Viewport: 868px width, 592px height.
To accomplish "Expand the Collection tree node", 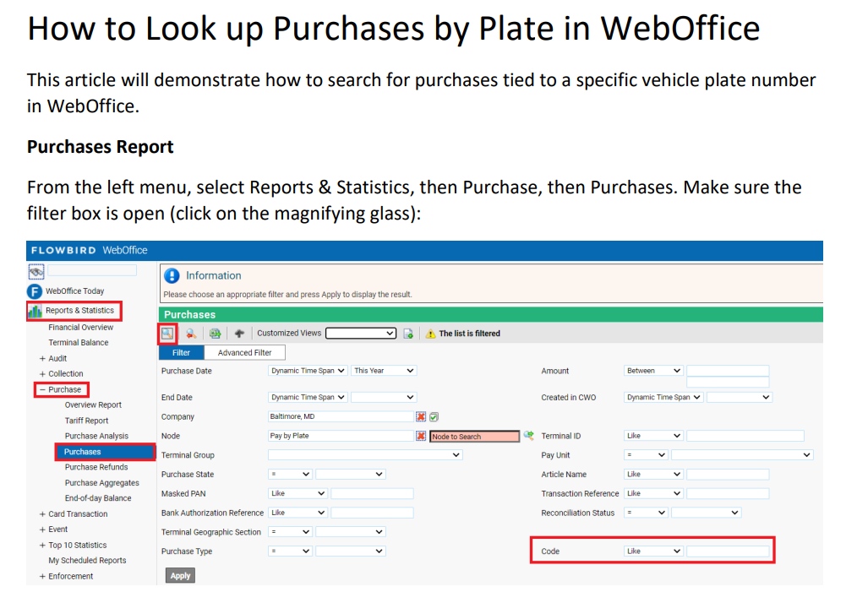I will [42, 374].
